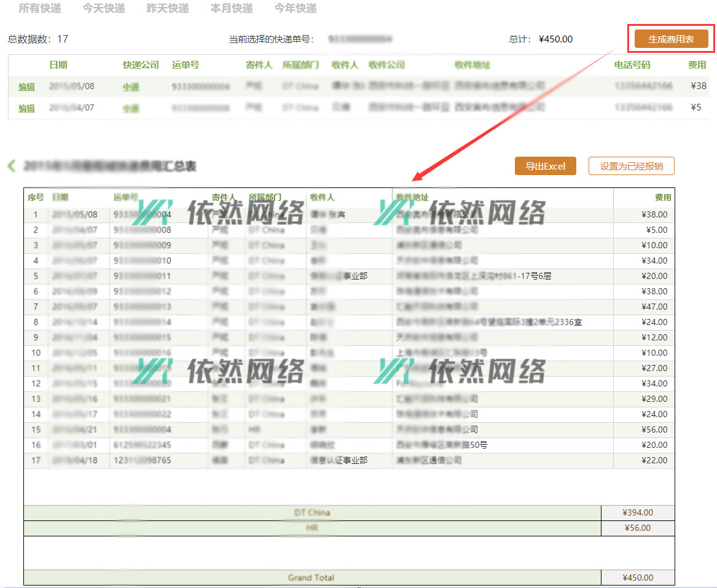Open the 今天快递 tab
The height and width of the screenshot is (588, 717).
(104, 9)
